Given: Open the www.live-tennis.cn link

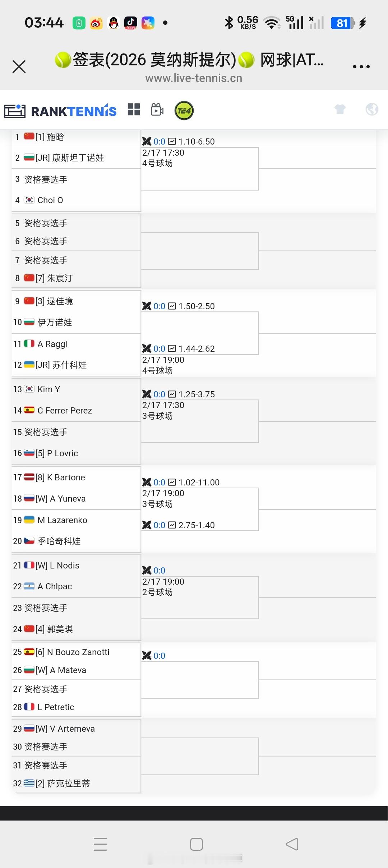Looking at the screenshot, I should tap(194, 78).
